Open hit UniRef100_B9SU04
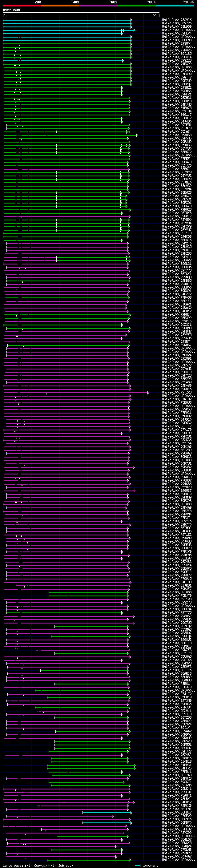The image size is (197, 868). (177, 43)
